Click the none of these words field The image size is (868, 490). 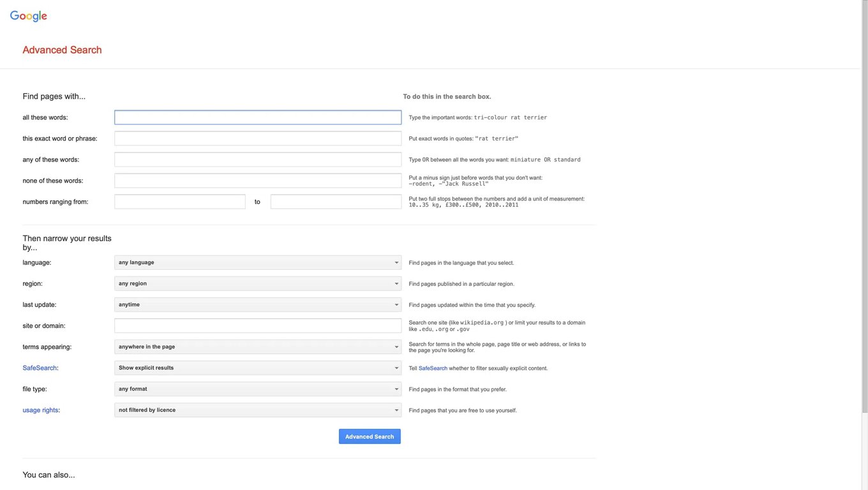pos(258,181)
